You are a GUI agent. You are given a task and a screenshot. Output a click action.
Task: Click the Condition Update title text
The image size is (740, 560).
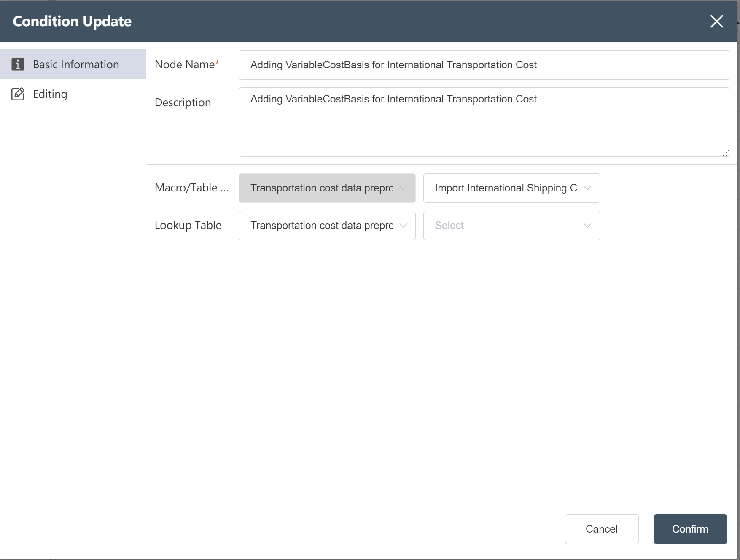(x=72, y=21)
